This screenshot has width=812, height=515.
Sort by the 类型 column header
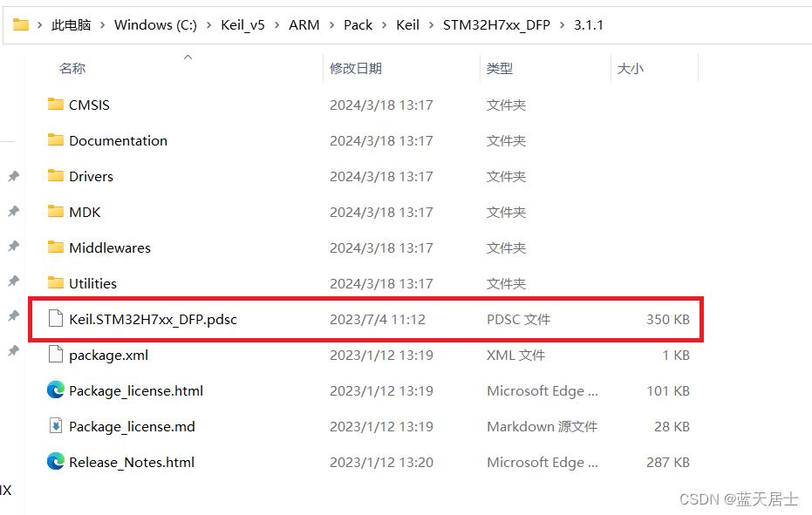[500, 68]
